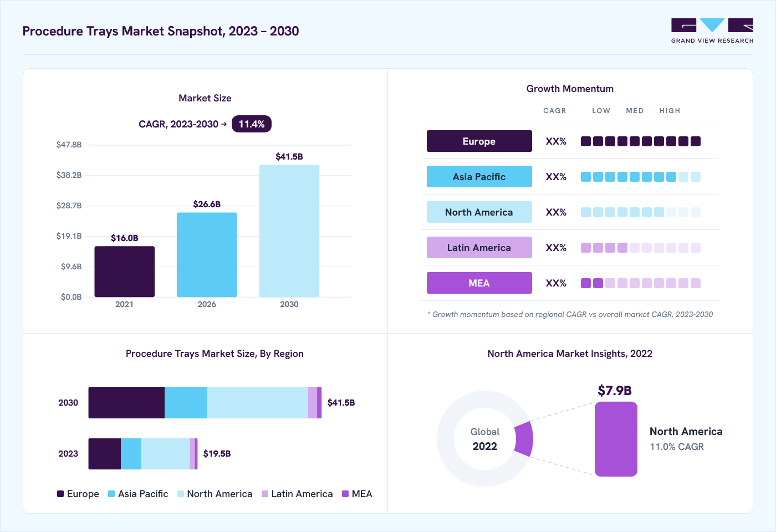The width and height of the screenshot is (776, 532).
Task: Click the Europe XX% CAGR value
Action: [x=556, y=141]
